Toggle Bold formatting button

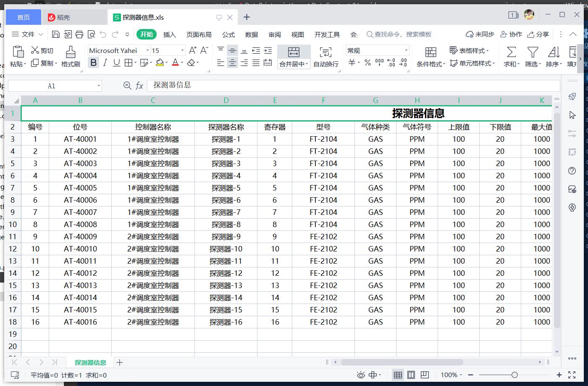tap(93, 63)
